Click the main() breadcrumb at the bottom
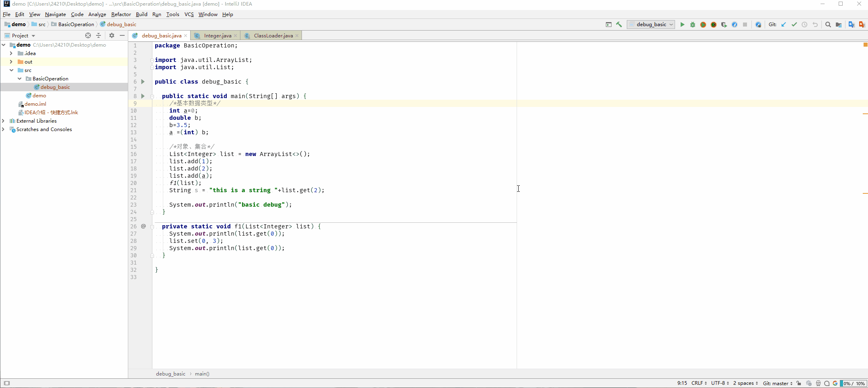868x388 pixels. point(202,374)
